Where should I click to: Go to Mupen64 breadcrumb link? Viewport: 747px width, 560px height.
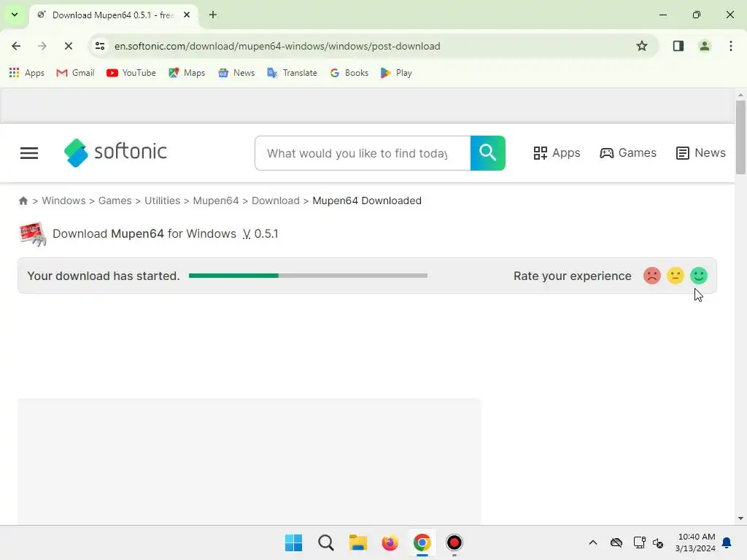click(216, 201)
